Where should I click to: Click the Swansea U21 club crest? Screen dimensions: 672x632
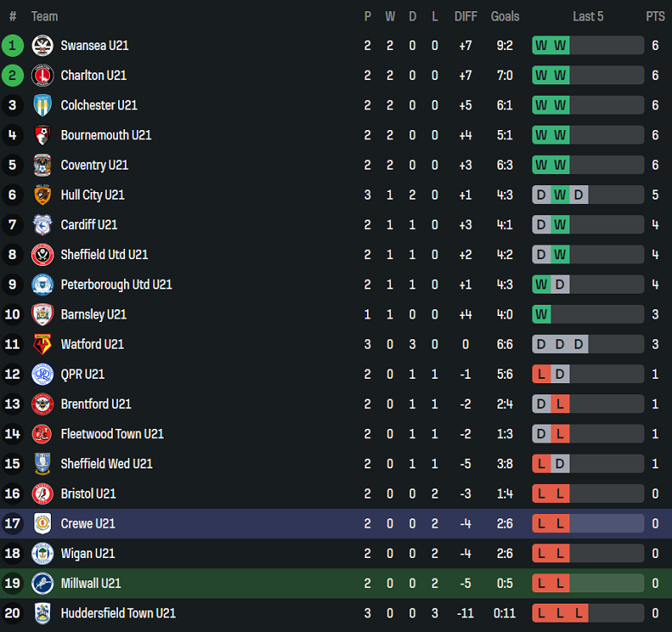click(x=42, y=46)
